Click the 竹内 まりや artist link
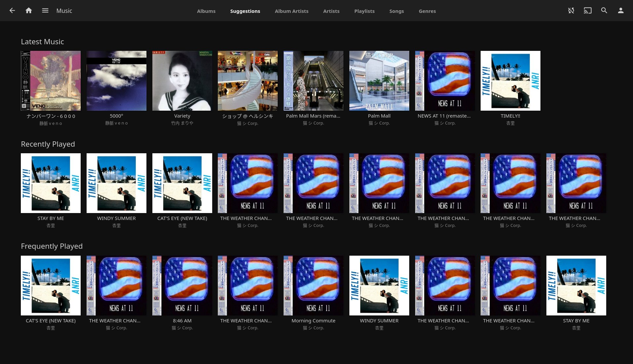This screenshot has height=364, width=633. pyautogui.click(x=182, y=123)
